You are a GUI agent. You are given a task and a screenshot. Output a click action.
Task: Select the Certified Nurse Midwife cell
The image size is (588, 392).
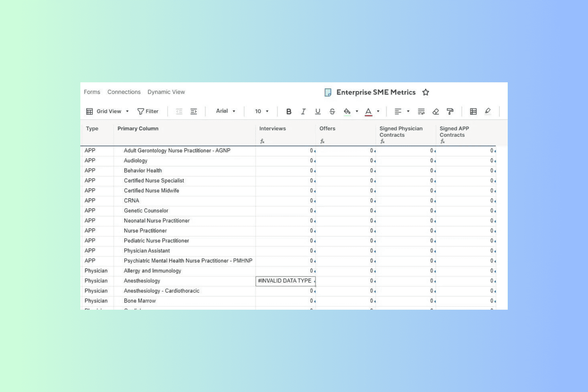click(x=185, y=191)
